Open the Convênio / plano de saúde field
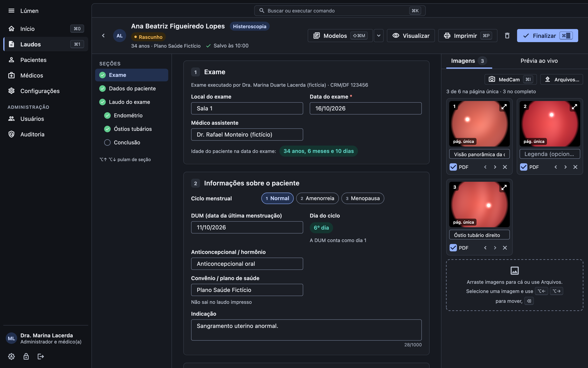 pyautogui.click(x=247, y=290)
